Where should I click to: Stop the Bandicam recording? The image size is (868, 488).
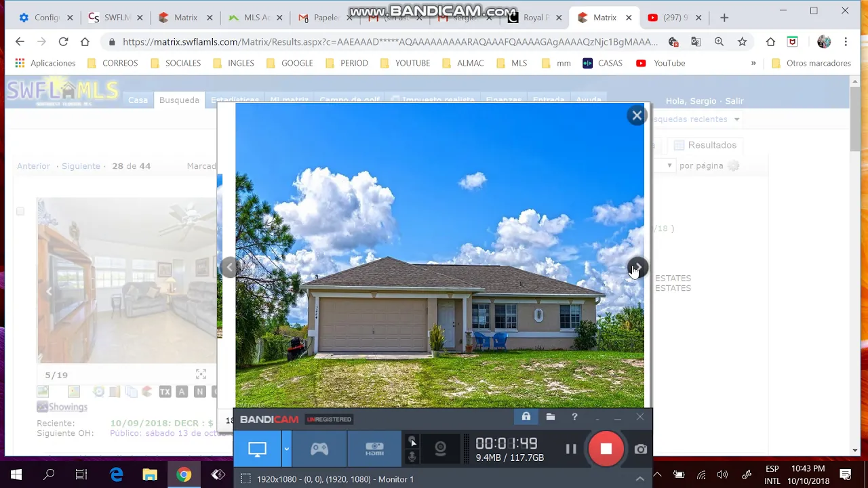(606, 449)
